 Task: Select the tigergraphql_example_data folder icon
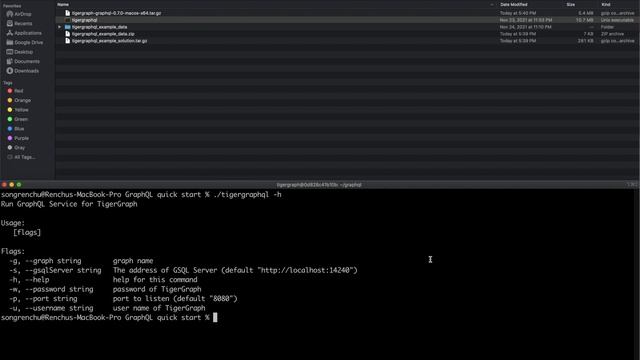point(68,27)
